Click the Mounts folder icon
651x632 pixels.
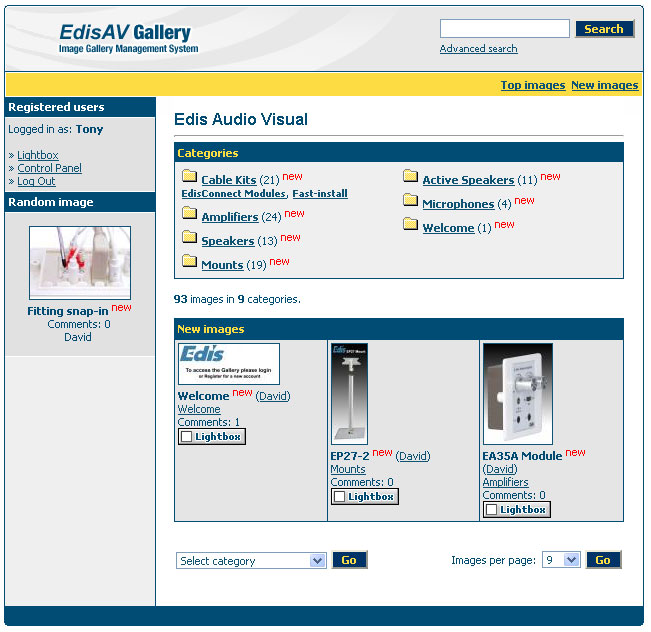[x=189, y=261]
